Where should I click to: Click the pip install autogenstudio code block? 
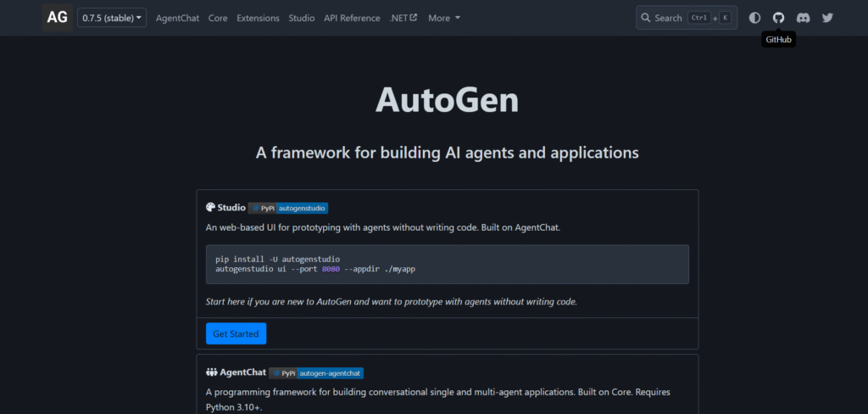click(x=448, y=265)
